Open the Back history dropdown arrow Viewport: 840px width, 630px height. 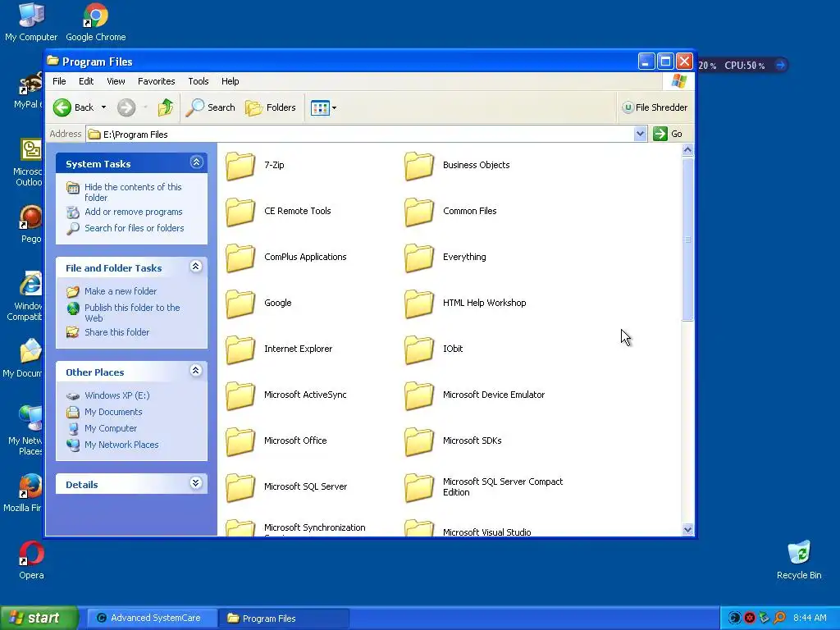pos(104,107)
